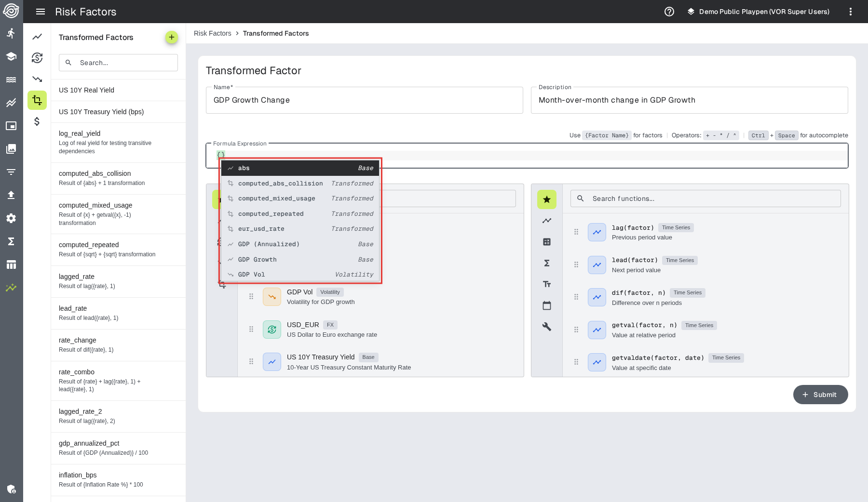Open the dollar sign factors section
This screenshot has width=868, height=502.
[x=37, y=121]
